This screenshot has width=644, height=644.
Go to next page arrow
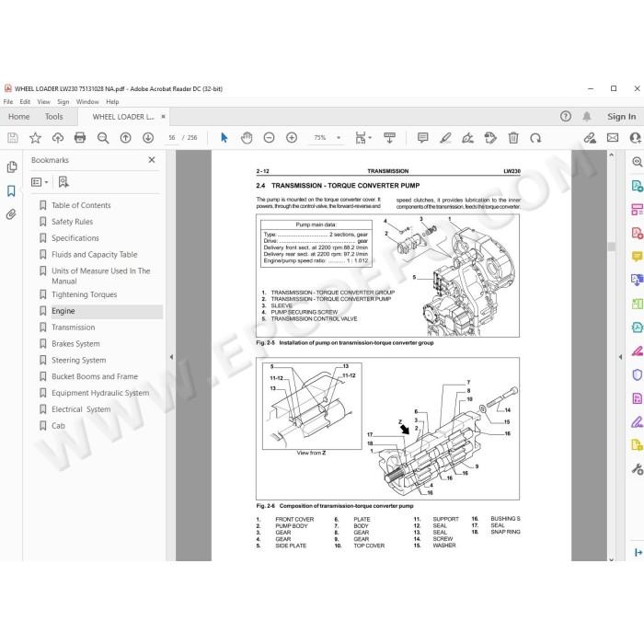(x=148, y=138)
